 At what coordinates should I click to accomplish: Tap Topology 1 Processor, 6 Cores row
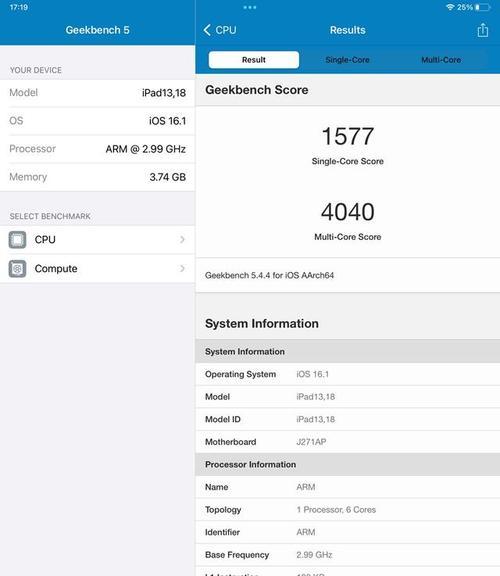pos(348,510)
